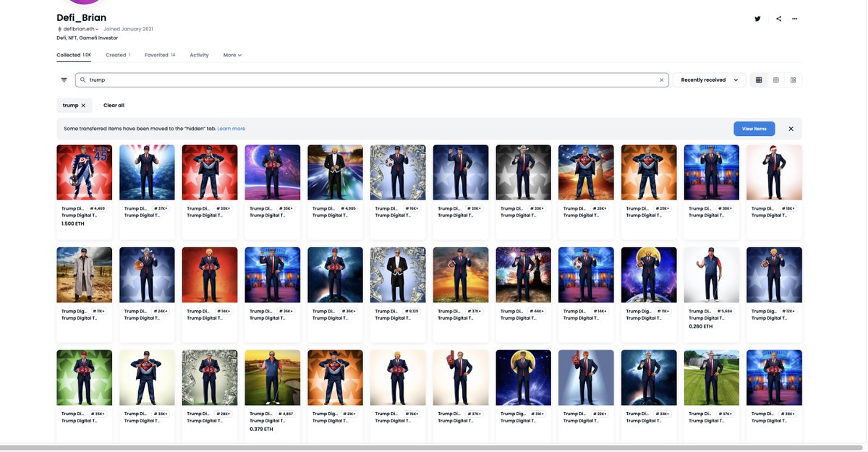Click the Joined January 2021 text

[128, 29]
